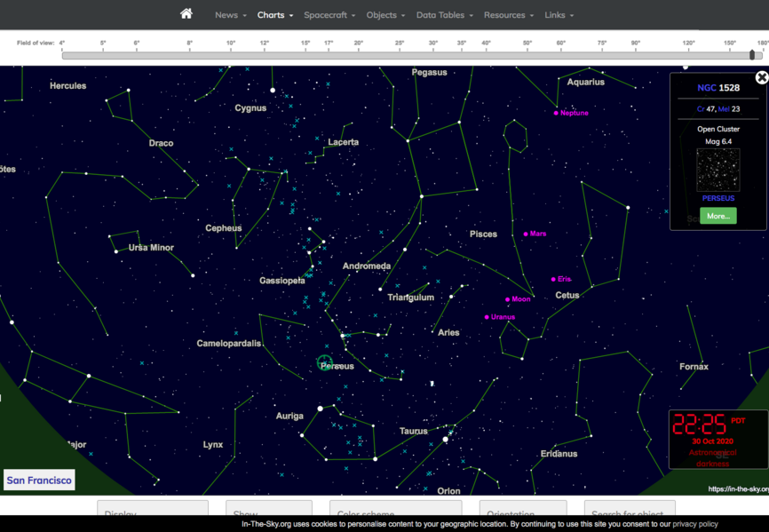Click the Search for object field
This screenshot has width=769, height=532.
pos(630,508)
